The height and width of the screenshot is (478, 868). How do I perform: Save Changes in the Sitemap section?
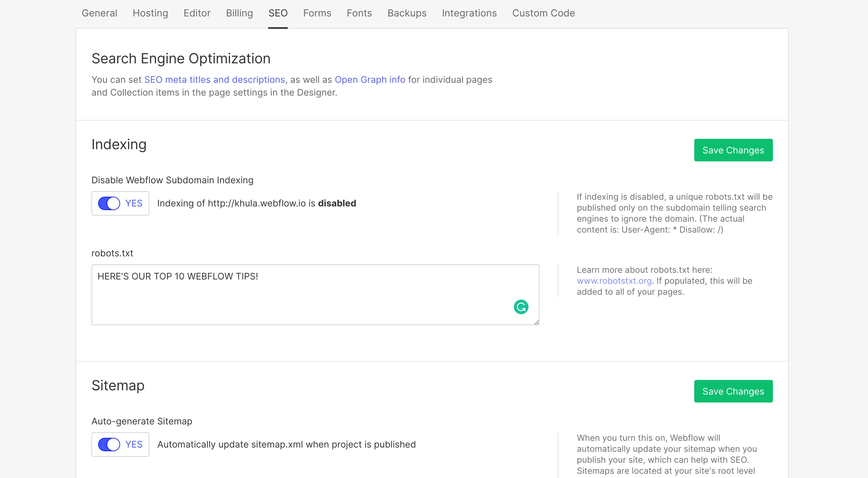tap(733, 391)
